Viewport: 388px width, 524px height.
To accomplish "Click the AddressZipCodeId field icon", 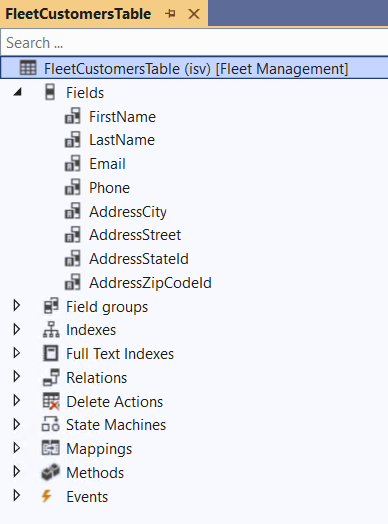I will click(73, 282).
